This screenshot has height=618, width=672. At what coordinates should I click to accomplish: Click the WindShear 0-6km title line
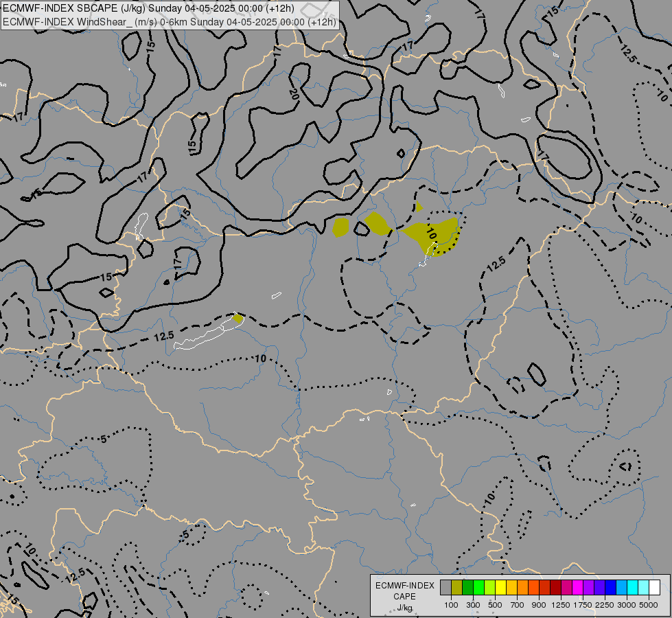(x=170, y=22)
